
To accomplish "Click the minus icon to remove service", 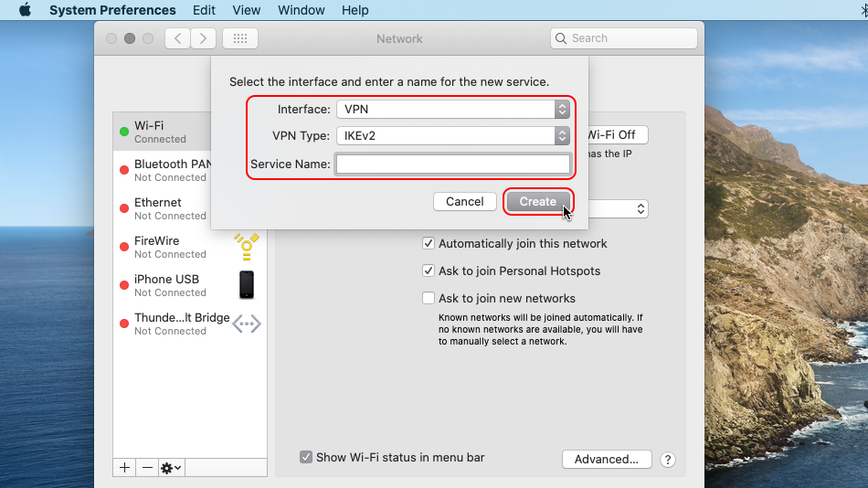I will tap(147, 467).
